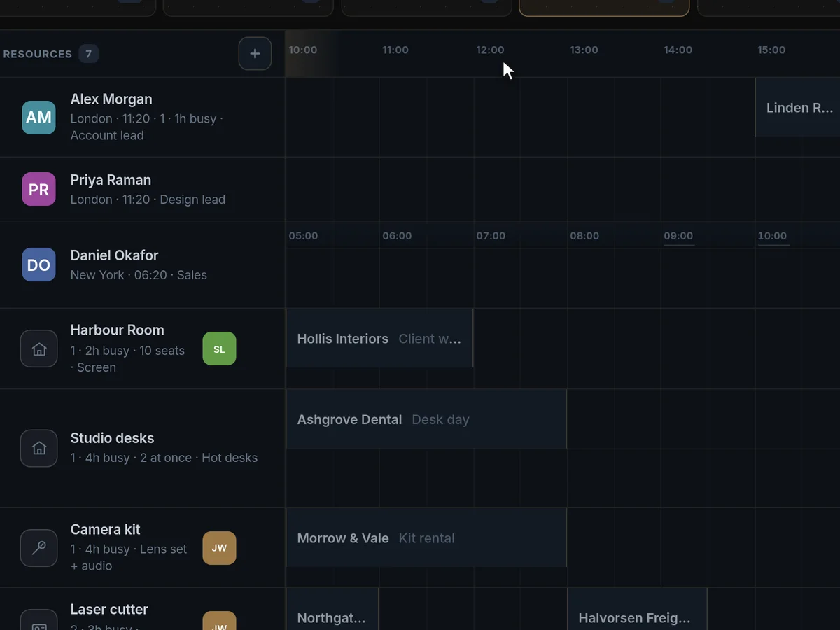Click the RESOURCES column header label

click(38, 54)
